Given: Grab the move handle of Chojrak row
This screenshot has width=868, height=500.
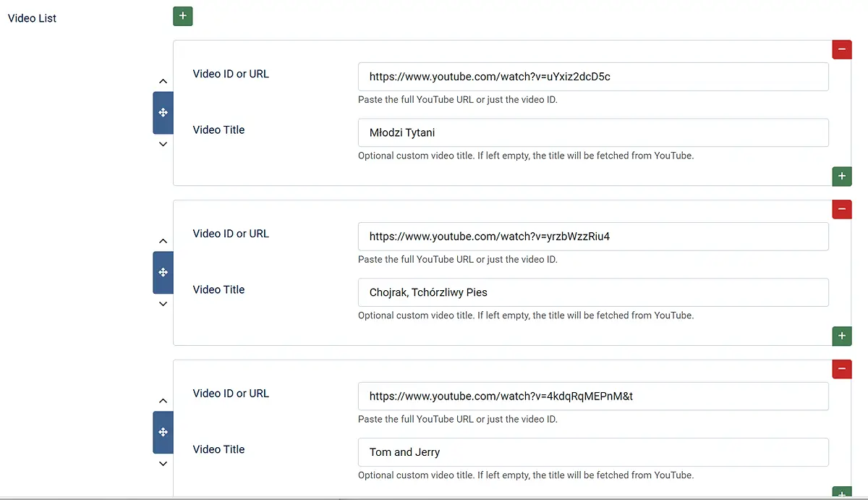Looking at the screenshot, I should click(163, 273).
